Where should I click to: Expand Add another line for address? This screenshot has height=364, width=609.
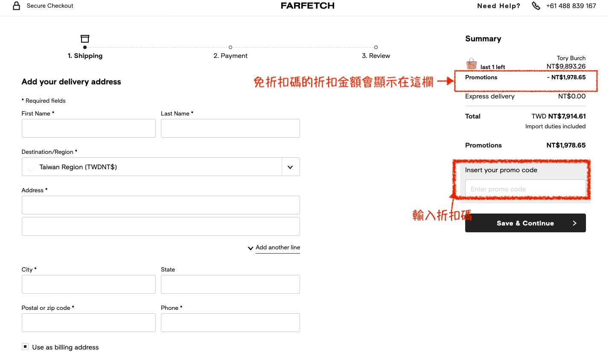[277, 248]
